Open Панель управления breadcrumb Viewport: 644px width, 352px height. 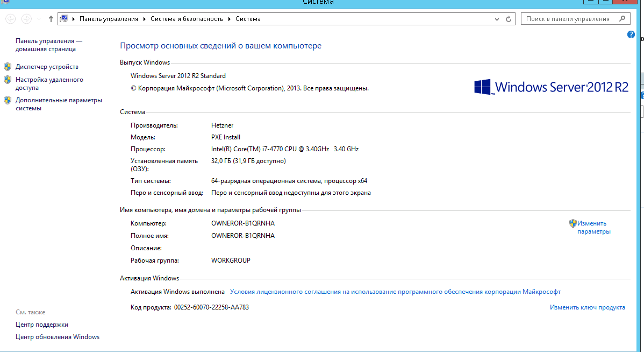click(x=109, y=19)
